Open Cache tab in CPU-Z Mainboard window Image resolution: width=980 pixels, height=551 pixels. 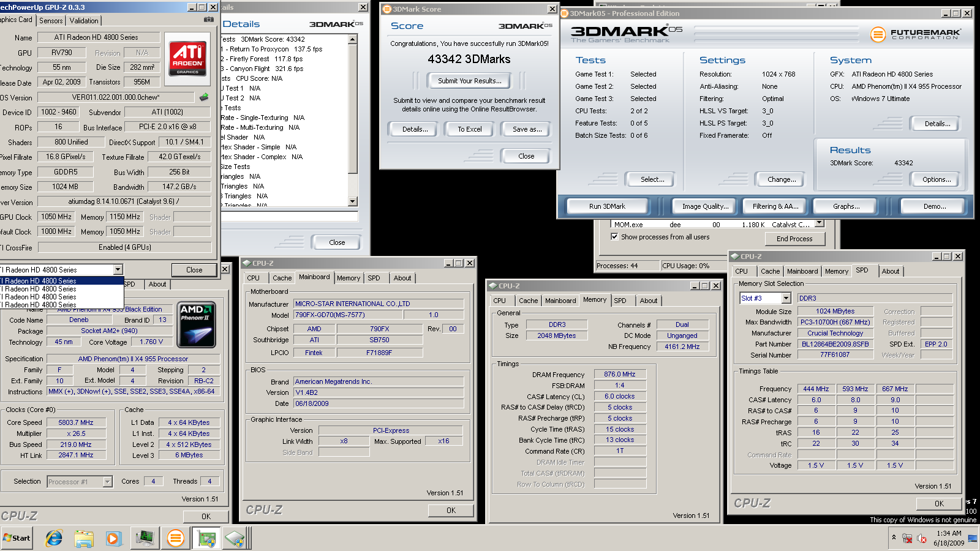(282, 278)
